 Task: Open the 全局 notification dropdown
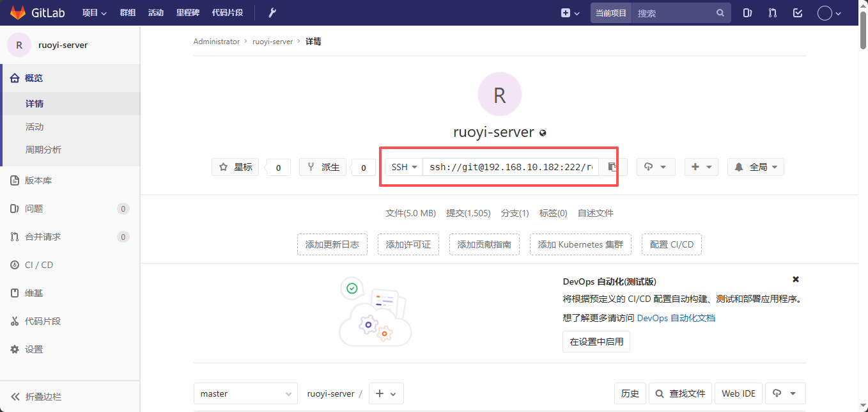coord(756,167)
